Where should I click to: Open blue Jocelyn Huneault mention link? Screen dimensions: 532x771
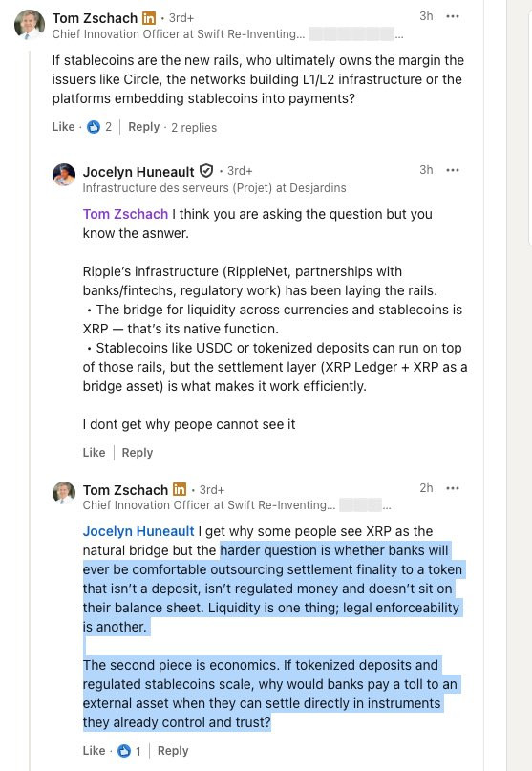(138, 531)
